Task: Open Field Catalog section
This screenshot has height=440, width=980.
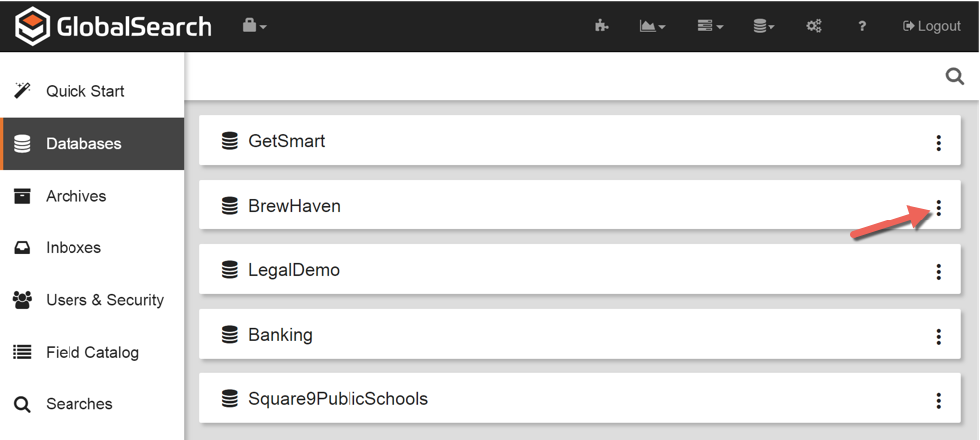Action: [x=91, y=352]
